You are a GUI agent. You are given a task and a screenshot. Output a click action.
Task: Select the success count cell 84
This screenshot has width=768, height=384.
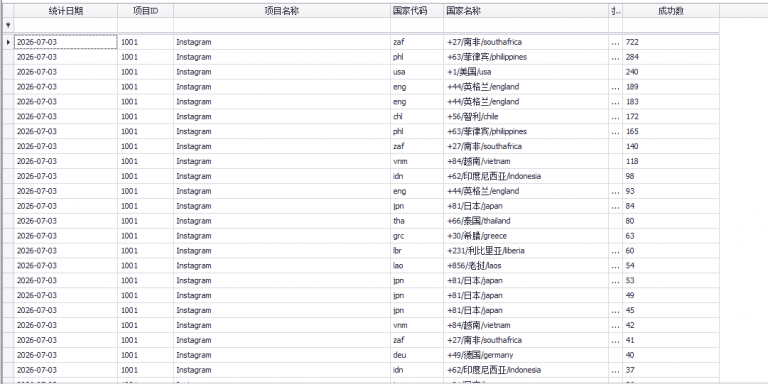point(671,206)
